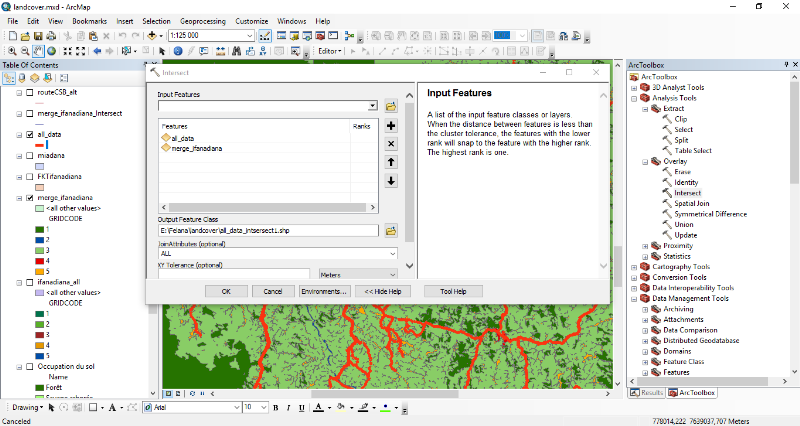Move selected feature down with down arrow
This screenshot has height=426, width=800.
pos(391,180)
